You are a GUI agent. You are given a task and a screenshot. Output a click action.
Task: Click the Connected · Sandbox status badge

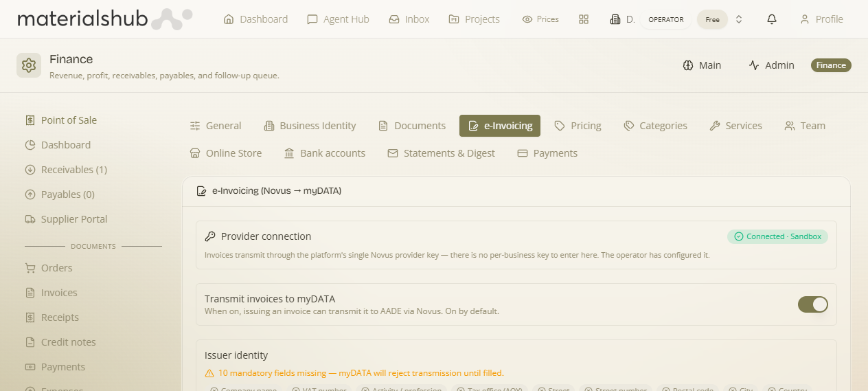777,236
